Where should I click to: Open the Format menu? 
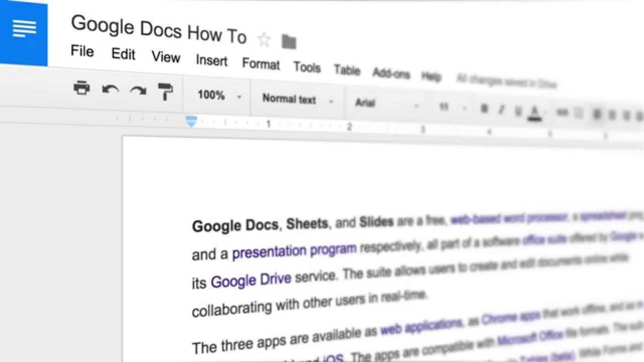pyautogui.click(x=261, y=63)
